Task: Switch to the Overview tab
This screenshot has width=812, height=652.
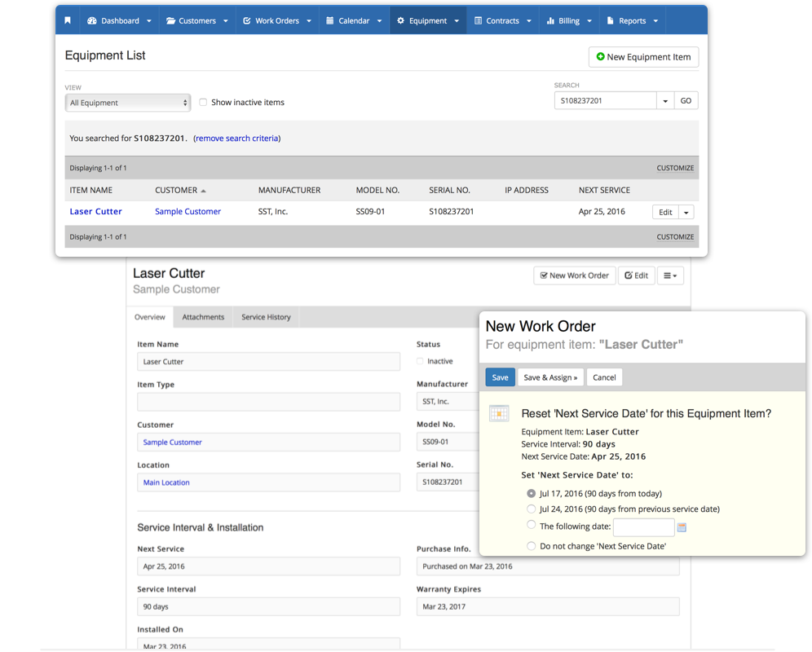Action: [x=150, y=317]
